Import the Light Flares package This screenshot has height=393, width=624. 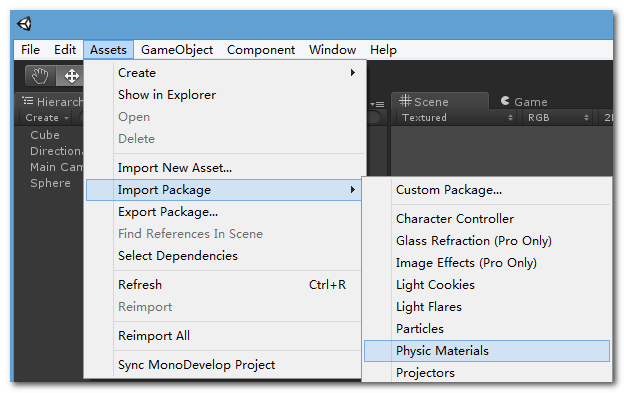pyautogui.click(x=487, y=307)
